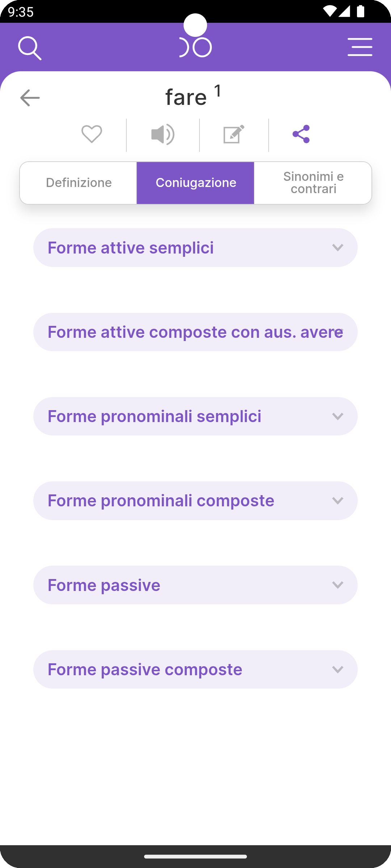The image size is (391, 868).
Task: Switch to the Definizione tab
Action: coord(79,183)
